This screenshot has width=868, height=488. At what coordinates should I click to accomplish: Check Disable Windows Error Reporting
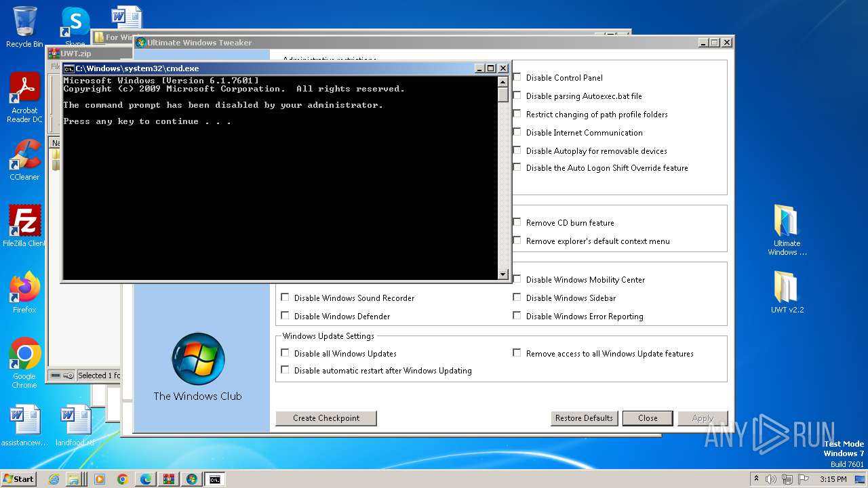(x=517, y=316)
